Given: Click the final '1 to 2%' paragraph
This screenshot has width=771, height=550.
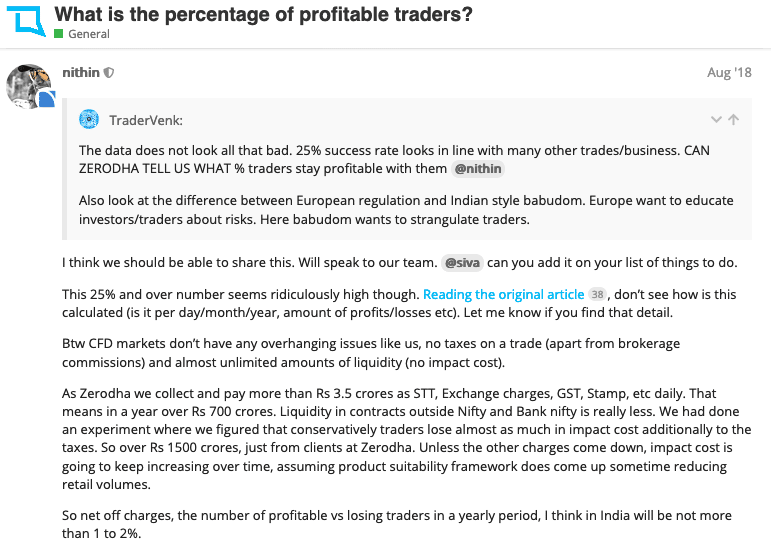Looking at the screenshot, I should [x=396, y=524].
